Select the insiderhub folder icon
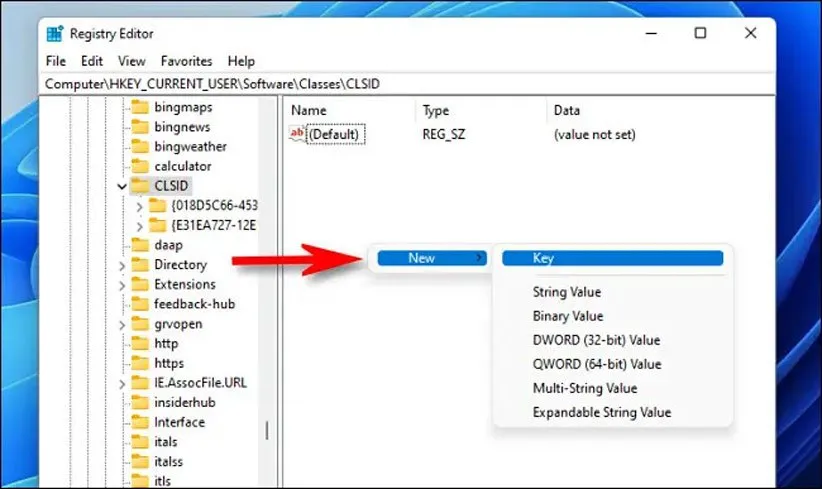822x489 pixels. click(x=140, y=403)
